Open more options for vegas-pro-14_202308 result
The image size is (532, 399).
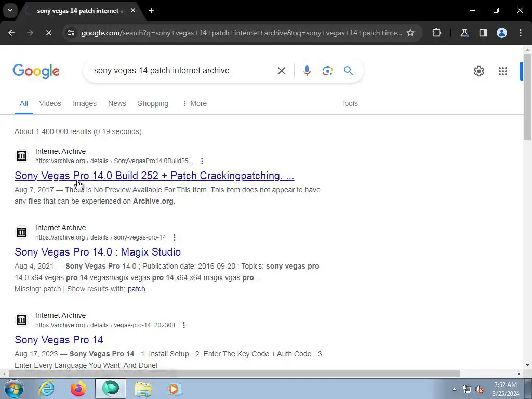point(183,325)
